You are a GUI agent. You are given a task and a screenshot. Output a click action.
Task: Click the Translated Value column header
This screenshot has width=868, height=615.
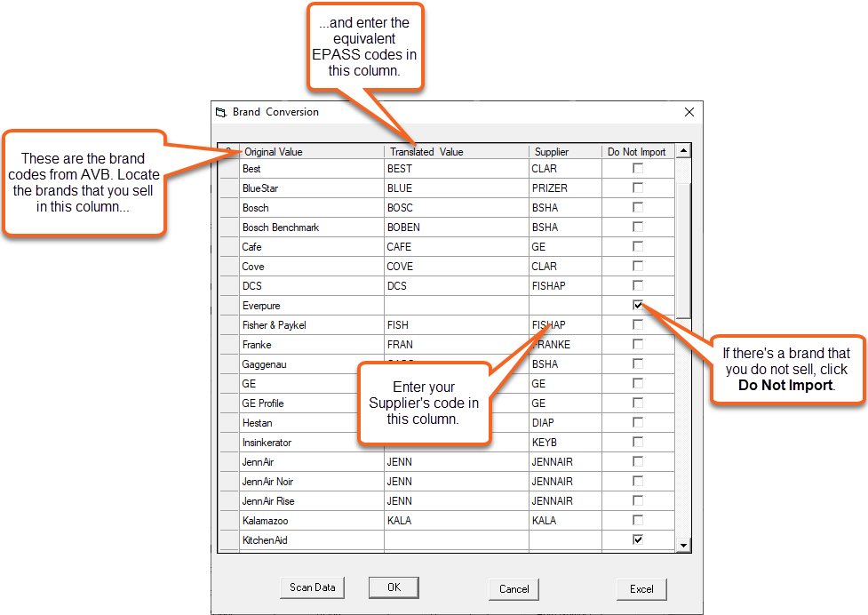point(456,151)
